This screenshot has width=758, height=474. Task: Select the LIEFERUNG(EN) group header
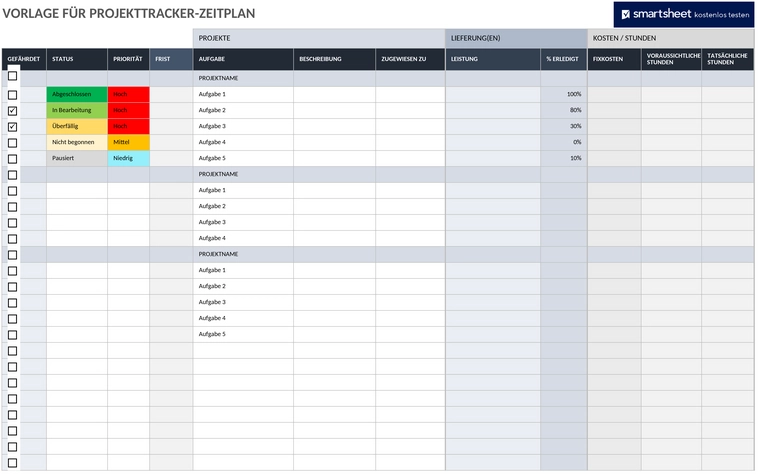click(x=516, y=38)
